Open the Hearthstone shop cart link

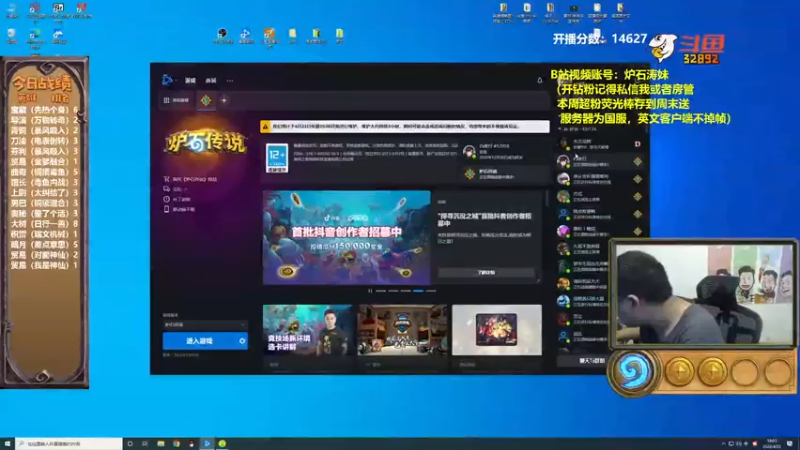pos(190,179)
